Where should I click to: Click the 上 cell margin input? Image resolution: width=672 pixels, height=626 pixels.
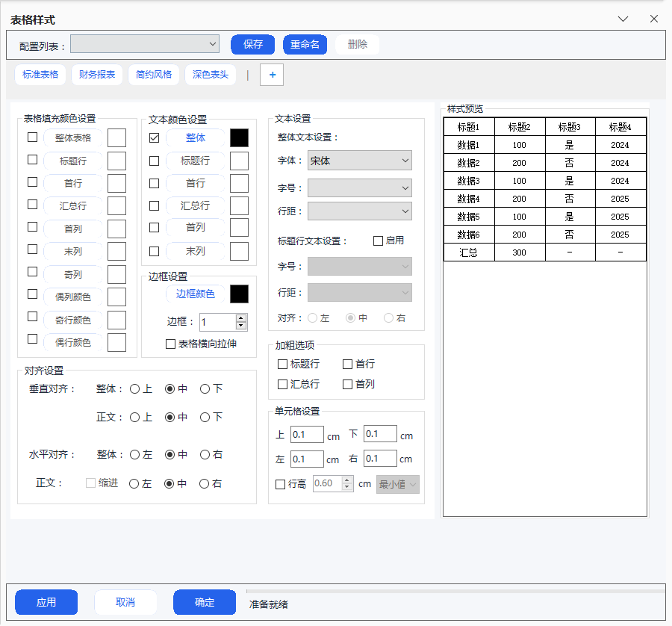click(307, 435)
